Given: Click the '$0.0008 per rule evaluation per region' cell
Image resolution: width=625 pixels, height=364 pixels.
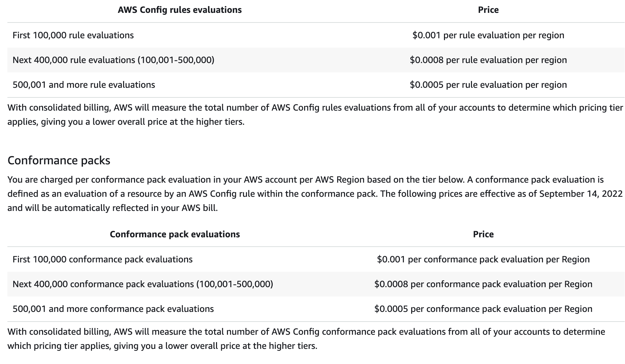Looking at the screenshot, I should click(488, 60).
